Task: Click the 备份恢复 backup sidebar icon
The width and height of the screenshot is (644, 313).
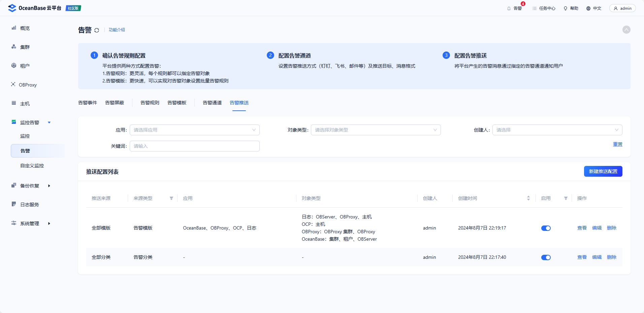Action: pyautogui.click(x=14, y=185)
